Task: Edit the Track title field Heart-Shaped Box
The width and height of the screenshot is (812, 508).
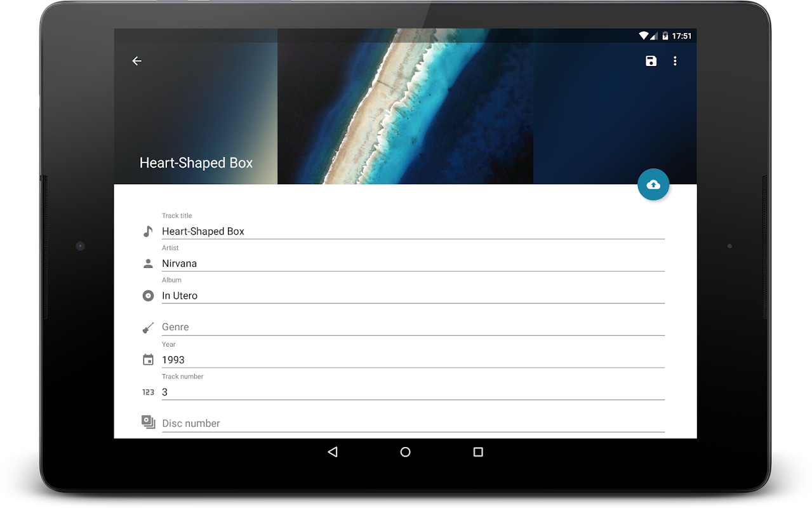Action: pyautogui.click(x=413, y=231)
